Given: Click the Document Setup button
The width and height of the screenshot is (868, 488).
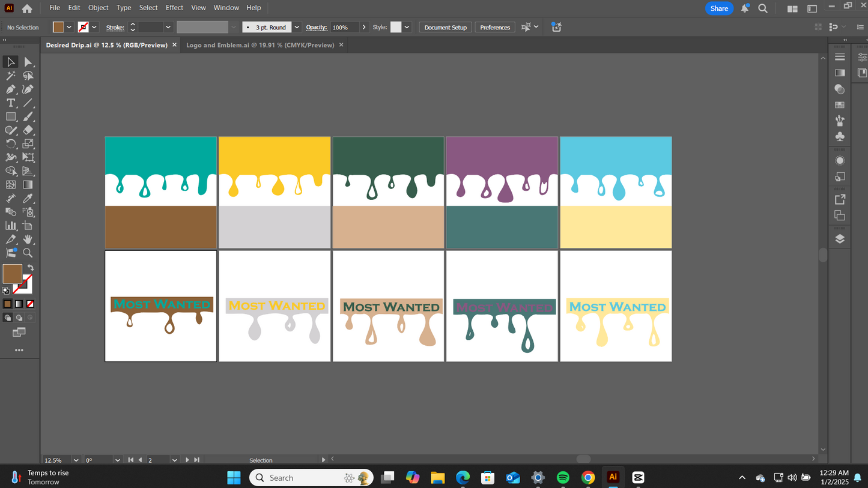Looking at the screenshot, I should 445,28.
